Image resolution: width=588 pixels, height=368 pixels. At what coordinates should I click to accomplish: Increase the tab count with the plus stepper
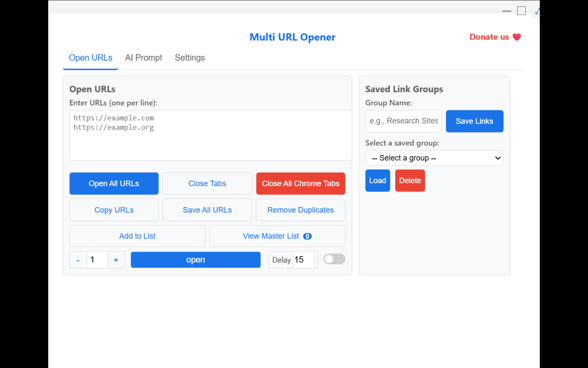click(116, 259)
